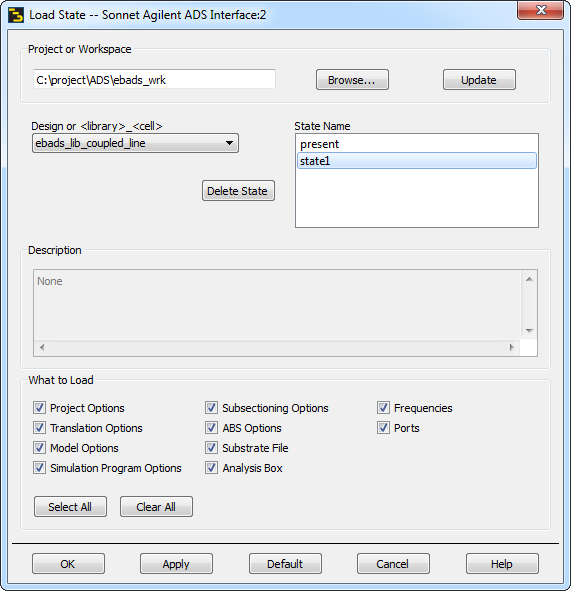Click the description scrollbar down arrow

[529, 331]
